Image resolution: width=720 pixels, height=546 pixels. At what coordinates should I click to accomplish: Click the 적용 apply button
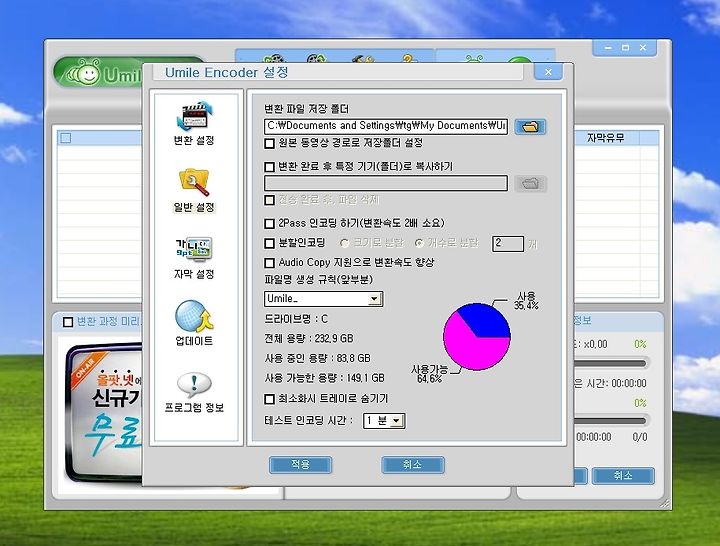[300, 465]
